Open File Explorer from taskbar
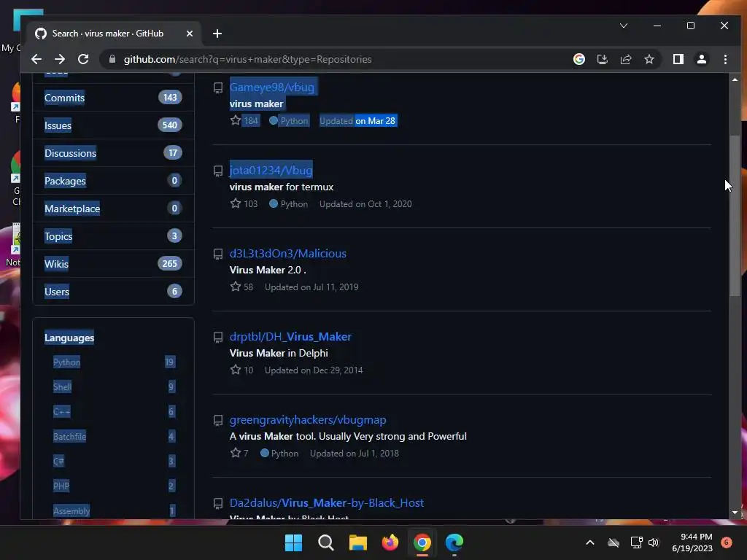 tap(357, 542)
